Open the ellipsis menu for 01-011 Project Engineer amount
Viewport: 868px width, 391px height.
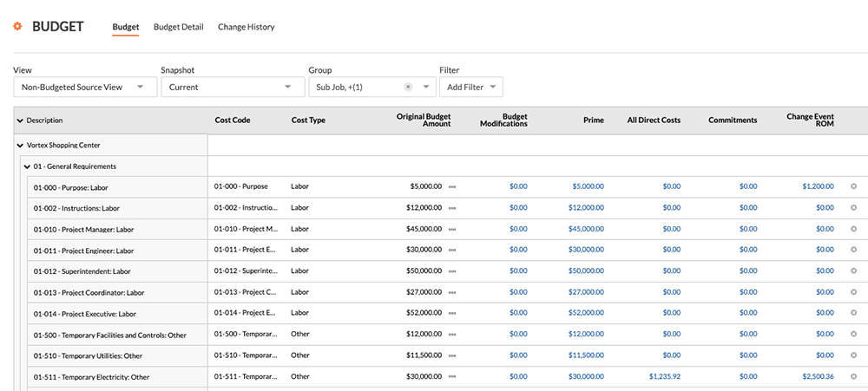coord(452,250)
